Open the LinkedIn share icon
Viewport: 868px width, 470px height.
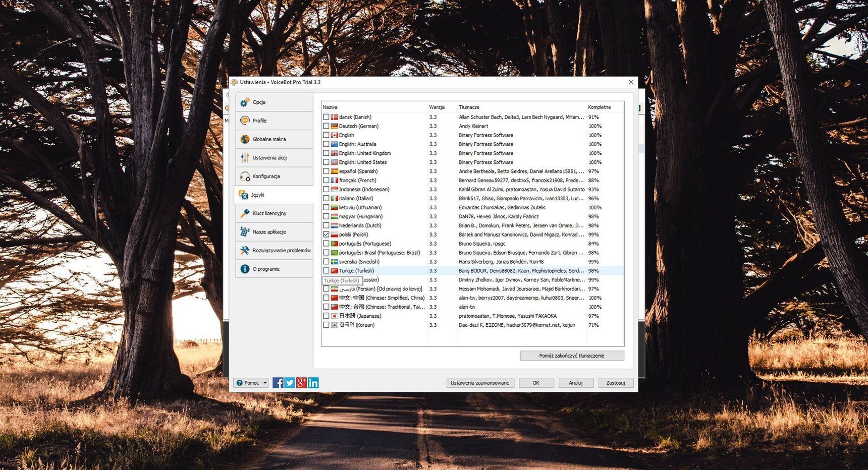pos(313,383)
